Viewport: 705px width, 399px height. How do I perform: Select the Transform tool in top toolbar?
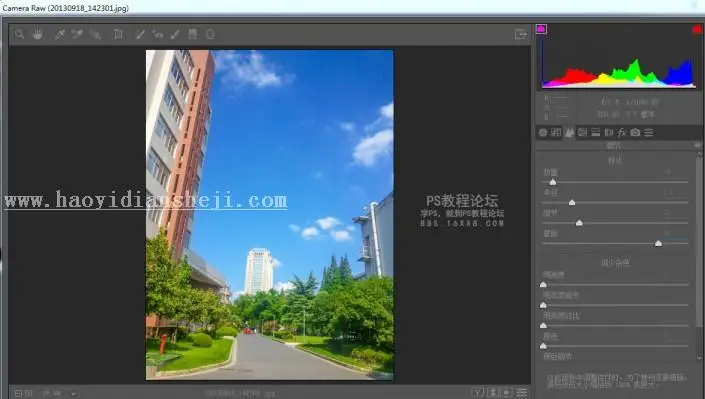click(x=118, y=34)
